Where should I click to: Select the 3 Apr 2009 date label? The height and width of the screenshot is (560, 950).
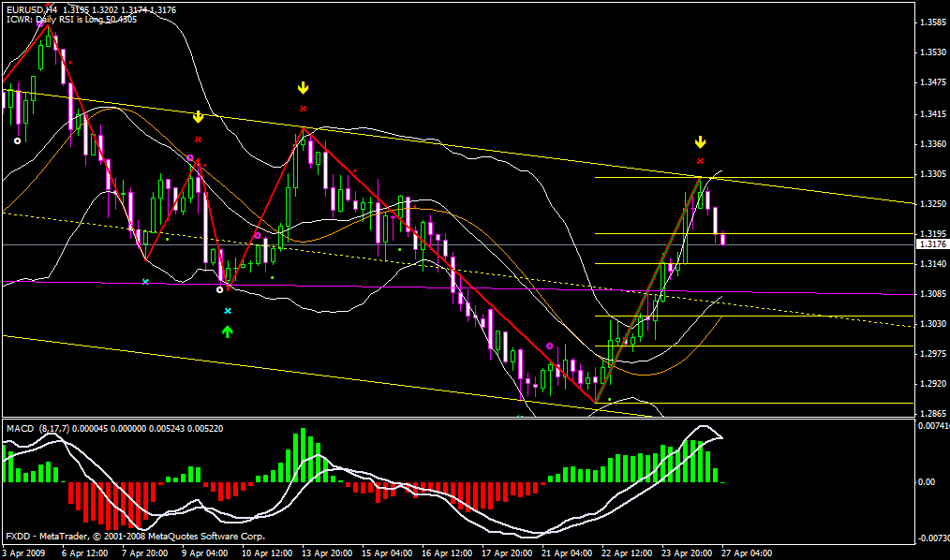(x=24, y=553)
